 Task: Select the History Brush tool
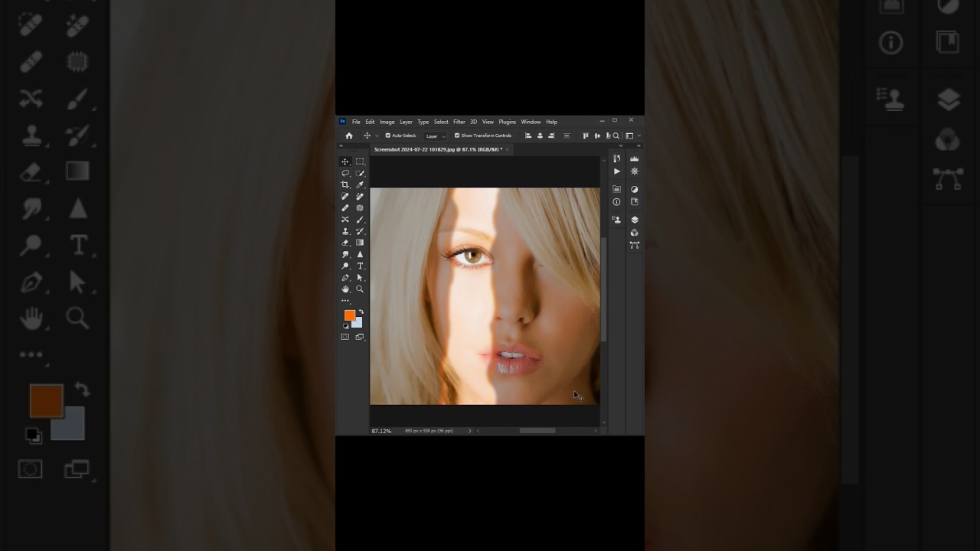click(x=360, y=231)
